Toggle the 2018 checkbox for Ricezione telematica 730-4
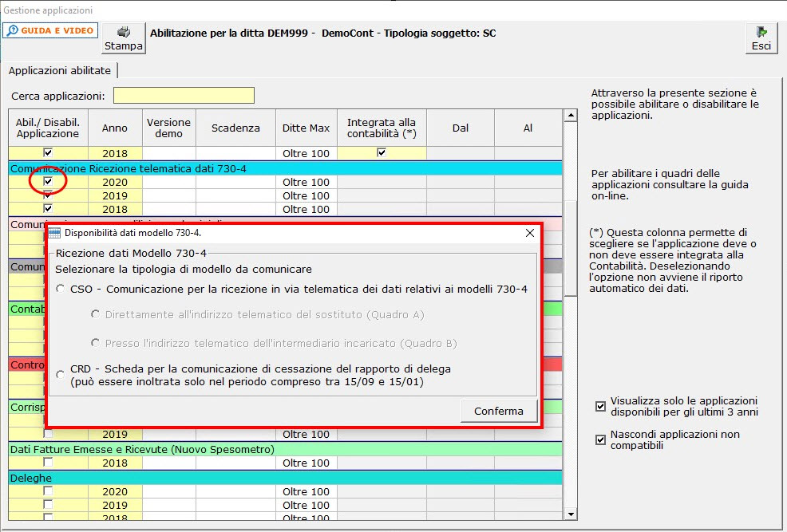Screen dimensions: 787x532 tap(48, 209)
